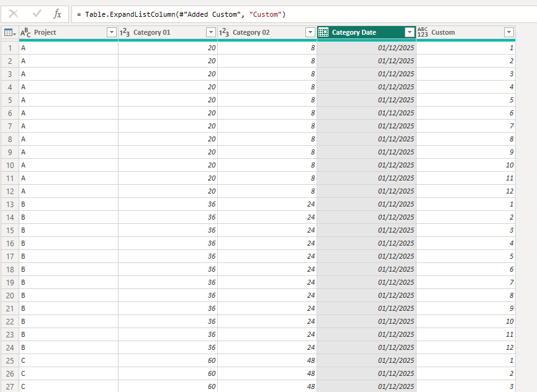
Task: Click Project cell A in row 6
Action: [x=68, y=114]
